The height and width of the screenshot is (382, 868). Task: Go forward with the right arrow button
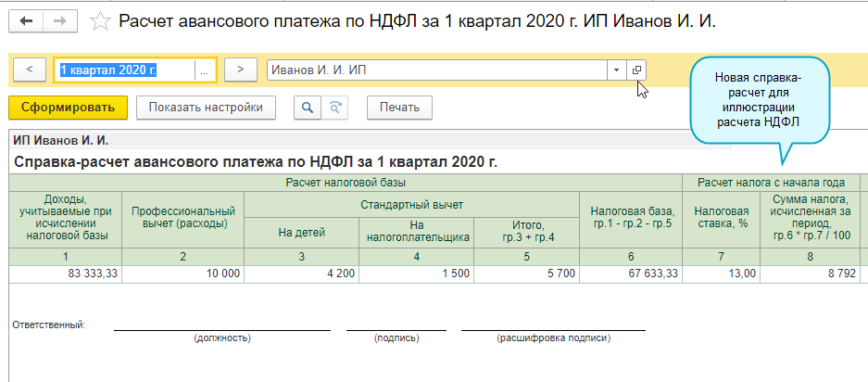[x=60, y=21]
